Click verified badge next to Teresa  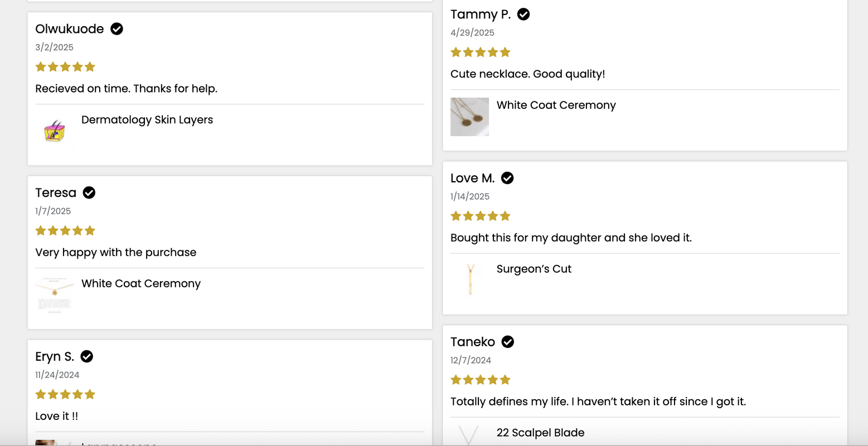coord(89,193)
